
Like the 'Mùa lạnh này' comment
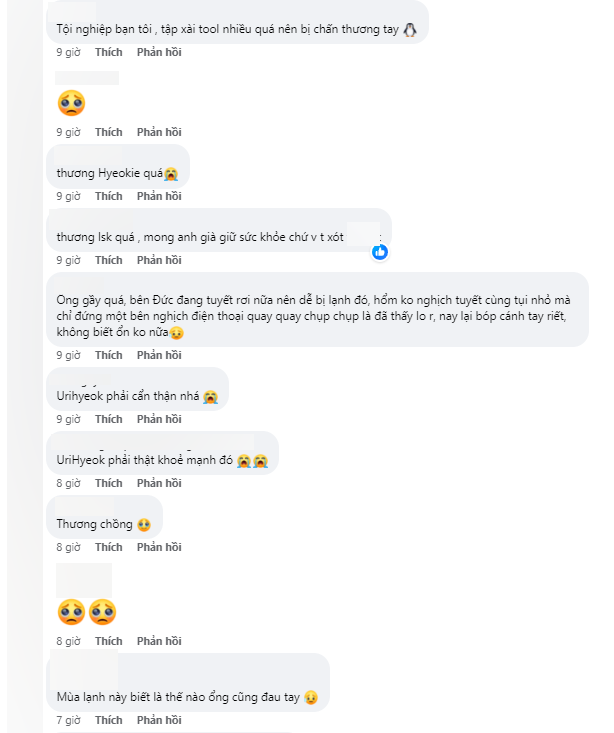tap(109, 720)
